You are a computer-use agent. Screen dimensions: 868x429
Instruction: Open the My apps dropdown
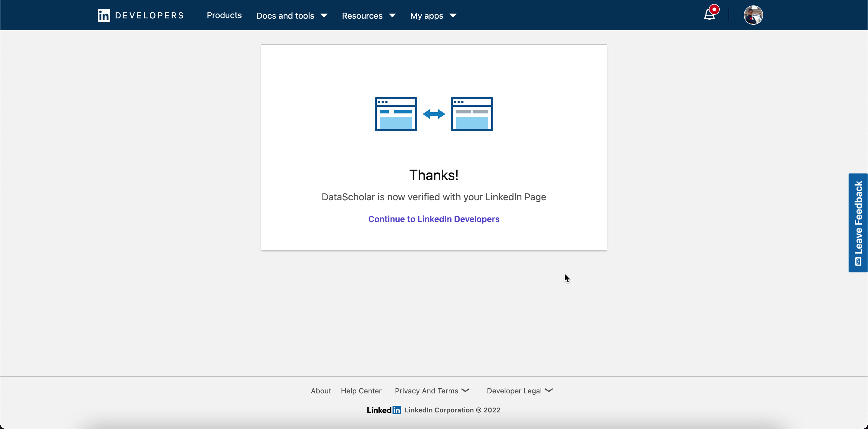click(433, 15)
